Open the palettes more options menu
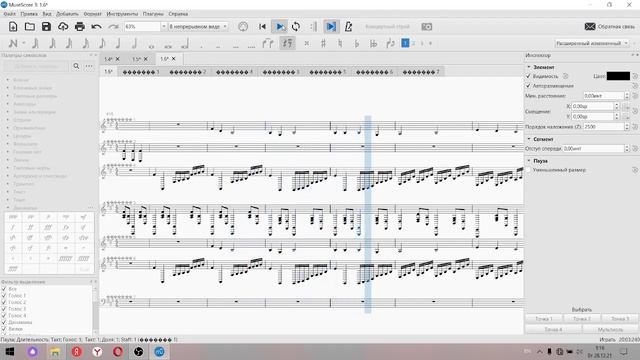 [89, 66]
